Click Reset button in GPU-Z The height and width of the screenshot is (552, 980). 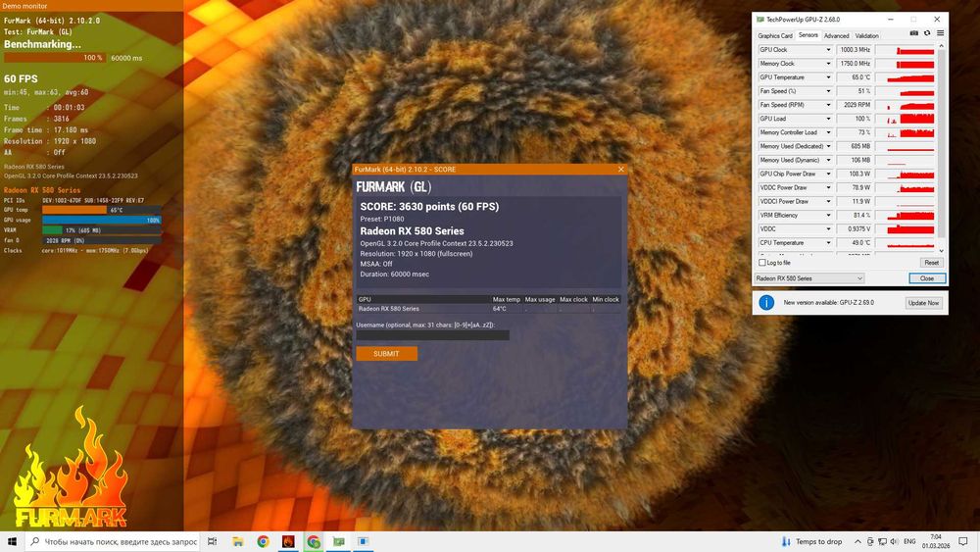931,263
